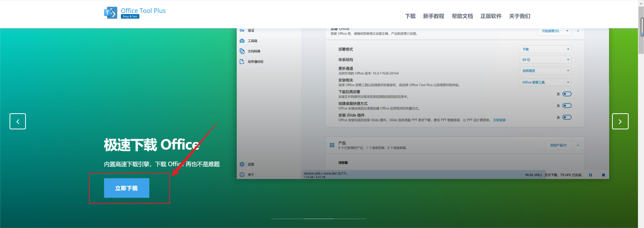This screenshot has width=644, height=228.
Task: Open the 下载 navigation menu
Action: coord(410,16)
